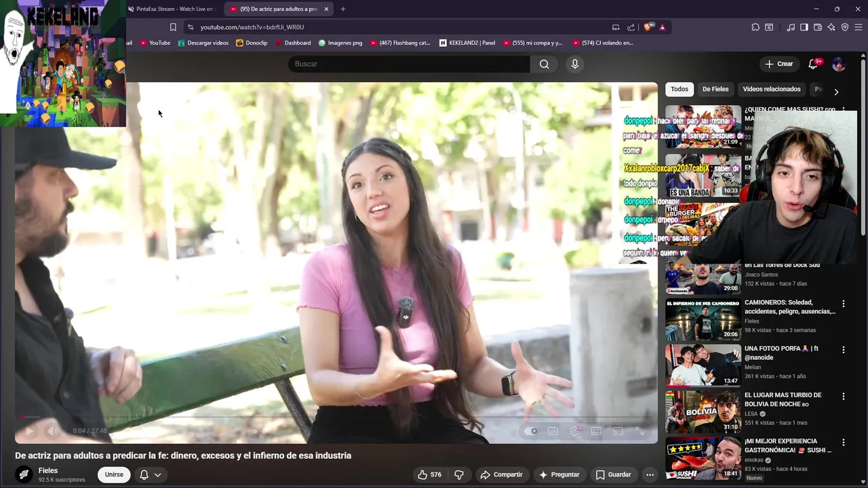
Task: Select the Videos relacionados chip
Action: tap(772, 89)
